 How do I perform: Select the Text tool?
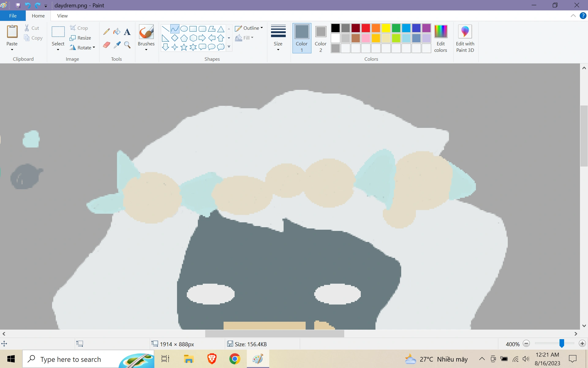(127, 32)
